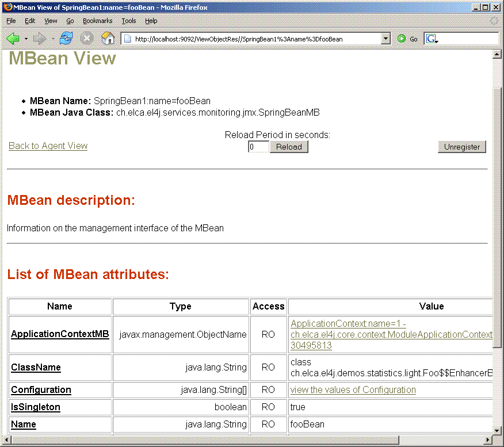The width and height of the screenshot is (504, 447).
Task: Follow the ApplicationContext:name=1 value link
Action: 391,334
